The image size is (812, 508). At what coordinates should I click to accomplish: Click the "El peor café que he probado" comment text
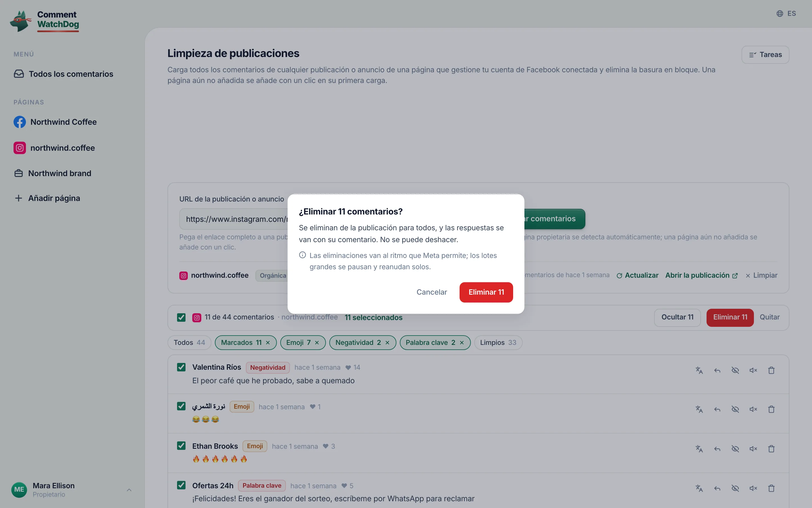pyautogui.click(x=273, y=381)
